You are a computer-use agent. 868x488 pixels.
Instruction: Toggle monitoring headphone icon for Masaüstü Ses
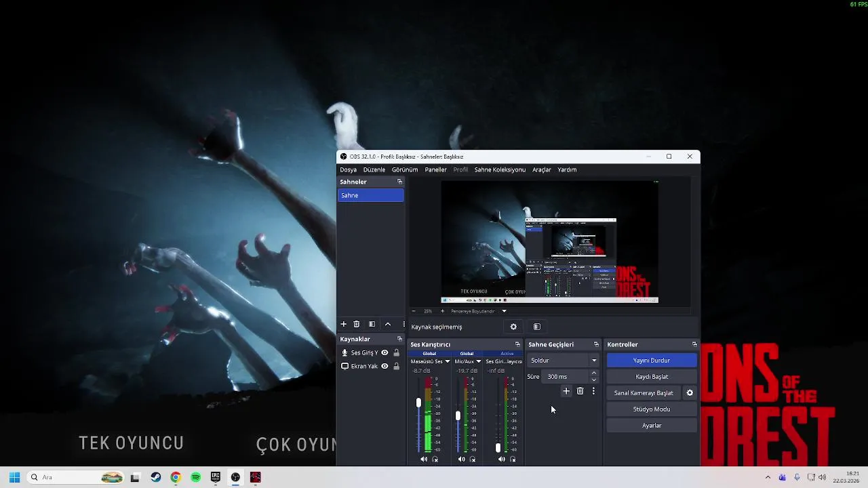coord(435,460)
